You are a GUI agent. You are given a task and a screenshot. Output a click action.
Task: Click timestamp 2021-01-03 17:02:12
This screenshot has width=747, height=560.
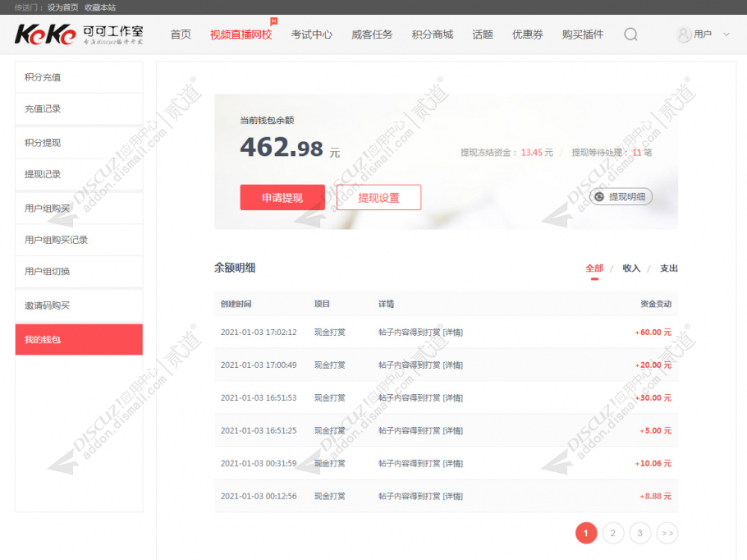(259, 333)
